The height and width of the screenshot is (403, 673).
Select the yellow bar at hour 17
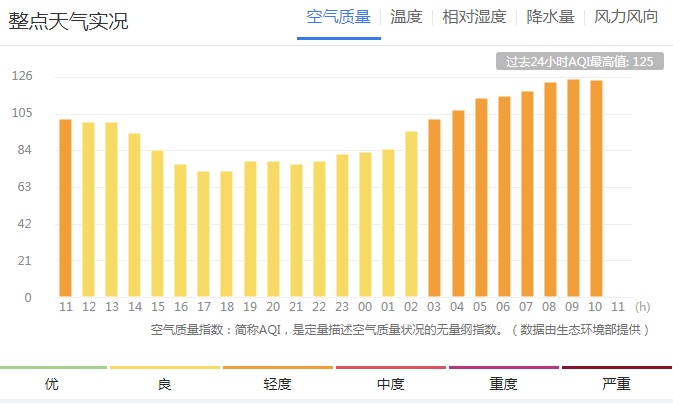(x=203, y=234)
